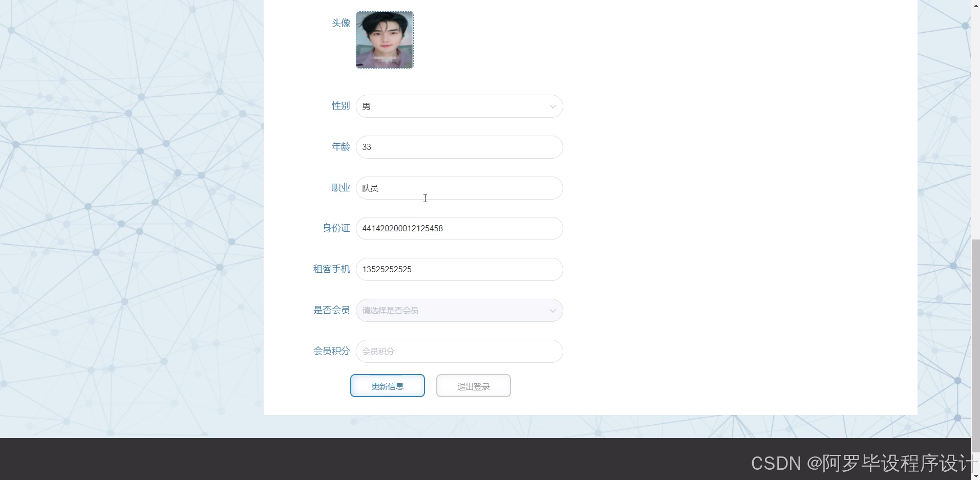Click the 是否会员 dropdown arrow icon
Viewport: 980px width, 480px height.
click(x=552, y=310)
